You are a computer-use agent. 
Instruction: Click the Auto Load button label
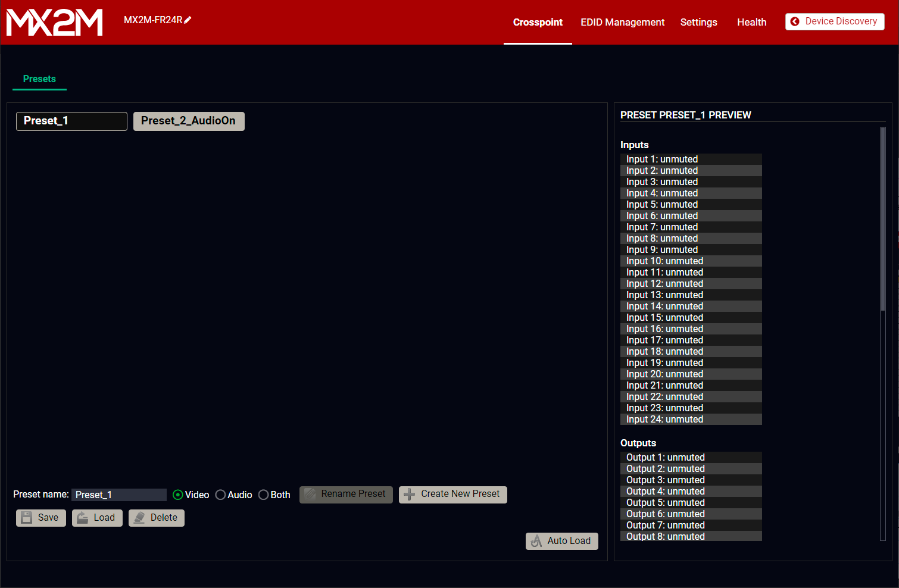point(569,541)
